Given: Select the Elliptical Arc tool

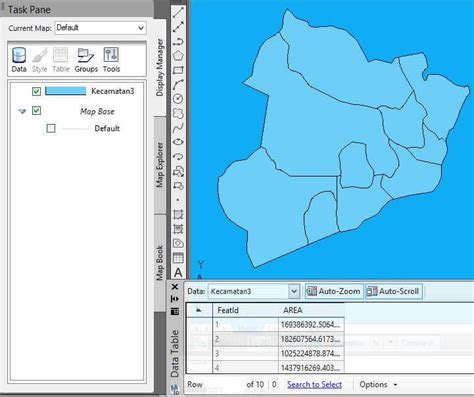Looking at the screenshot, I should coord(178,156).
